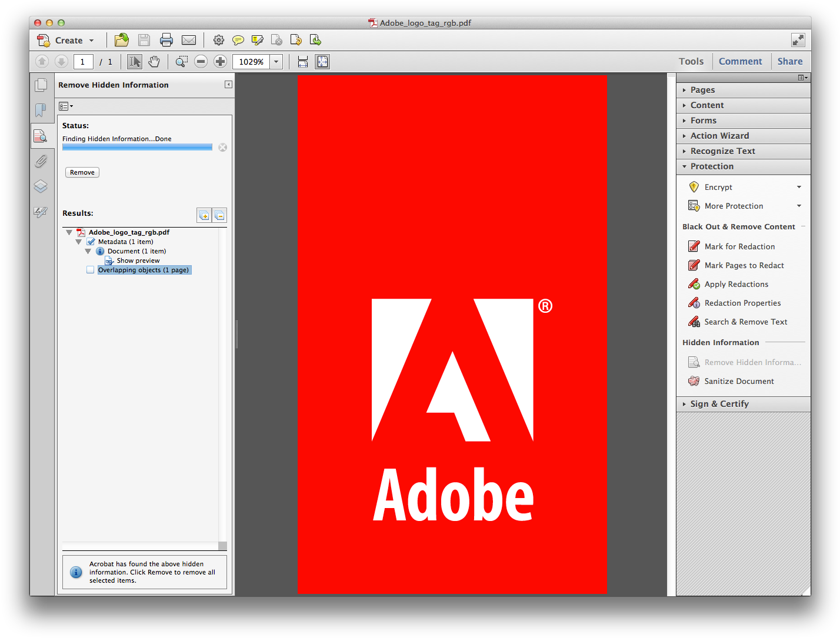Click Show preview link in results

pos(138,260)
